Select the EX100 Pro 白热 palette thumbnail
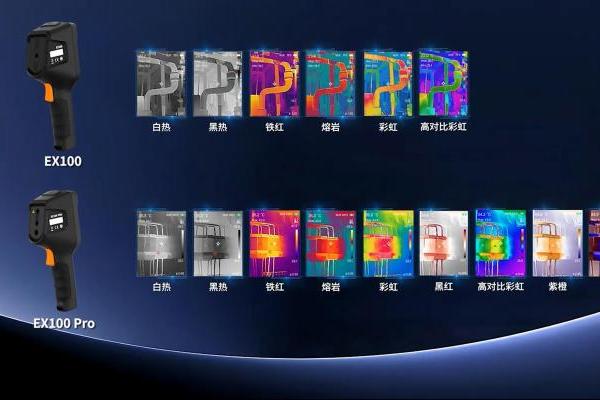Viewport: 600px width, 400px height. pos(161,243)
